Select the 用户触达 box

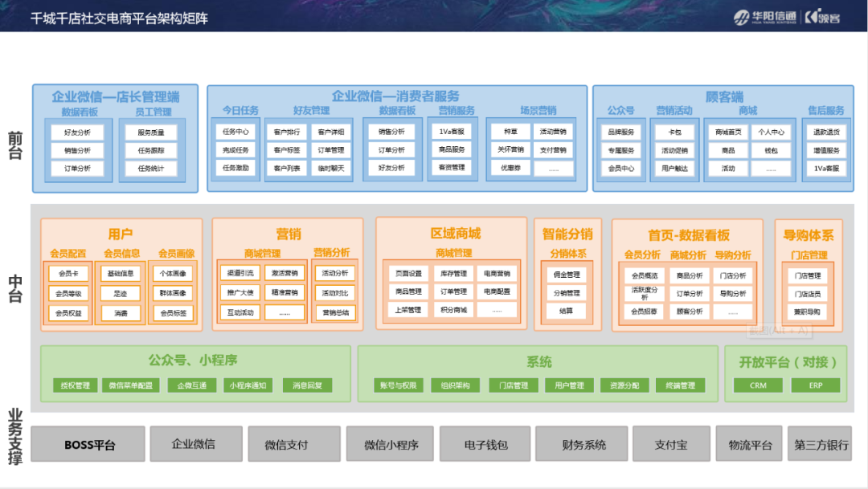(675, 168)
